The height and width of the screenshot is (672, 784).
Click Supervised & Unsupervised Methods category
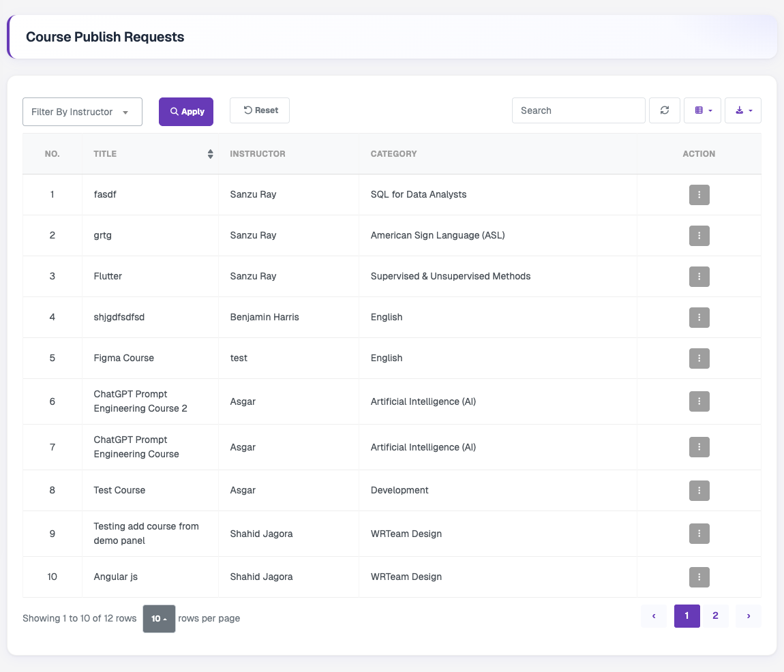tap(451, 276)
